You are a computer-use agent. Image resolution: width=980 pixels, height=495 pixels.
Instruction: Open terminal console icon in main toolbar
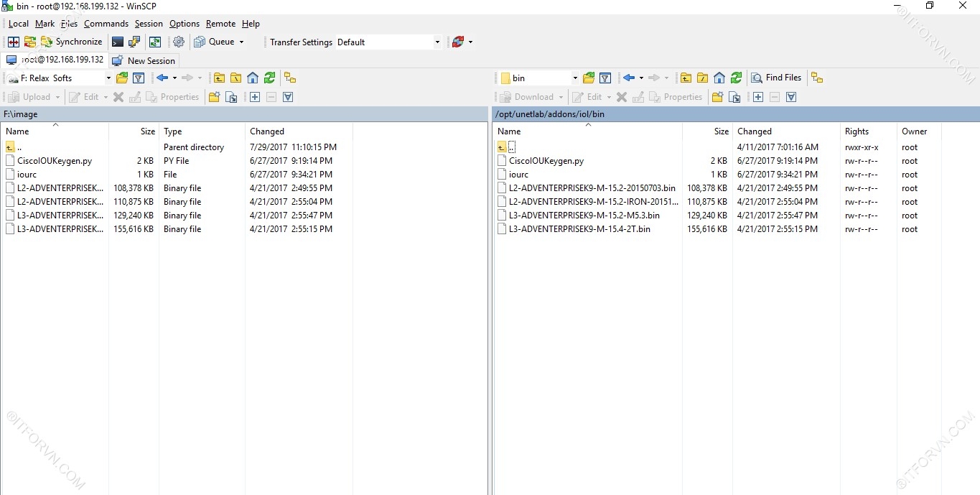[x=118, y=42]
